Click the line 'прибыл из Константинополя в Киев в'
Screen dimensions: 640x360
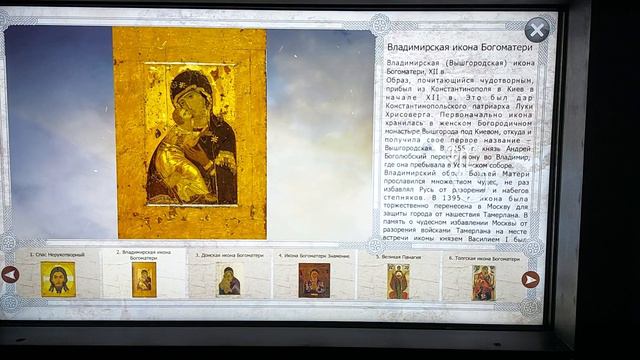click(x=460, y=89)
